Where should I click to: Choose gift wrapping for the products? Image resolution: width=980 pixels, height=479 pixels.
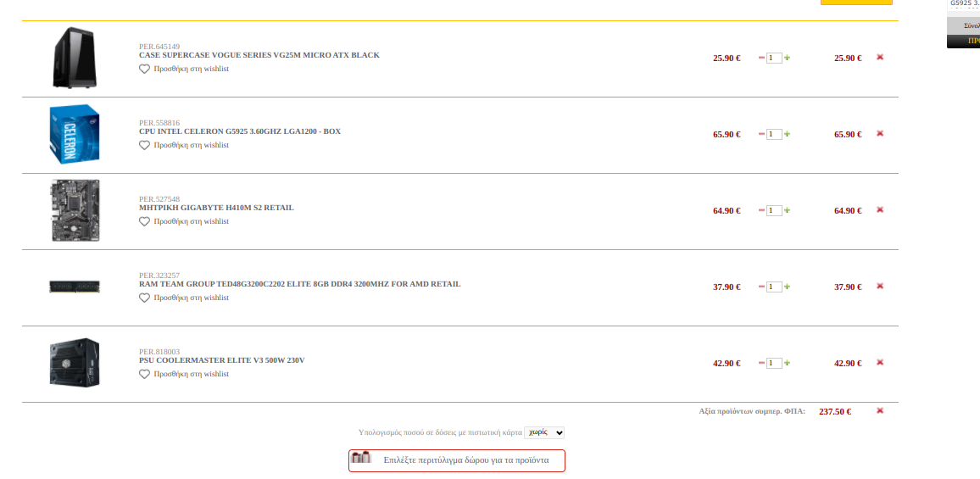(457, 460)
